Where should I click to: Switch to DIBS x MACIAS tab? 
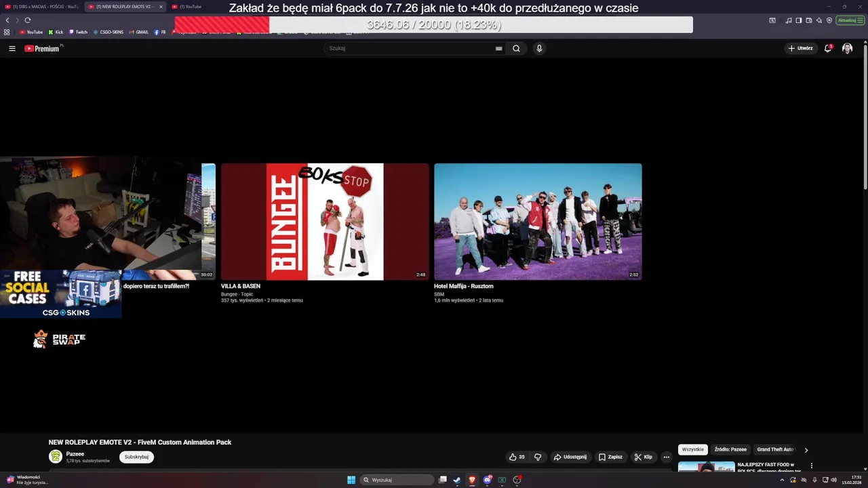point(42,7)
